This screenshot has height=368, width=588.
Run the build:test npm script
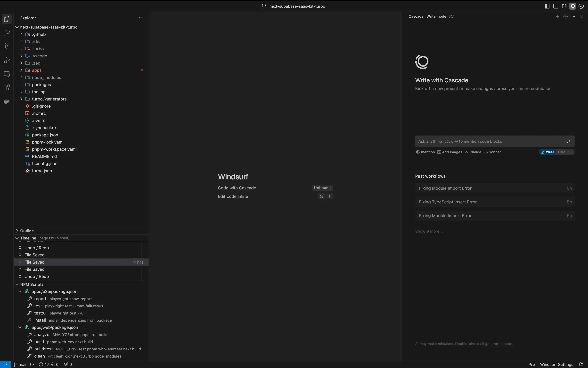(43, 349)
